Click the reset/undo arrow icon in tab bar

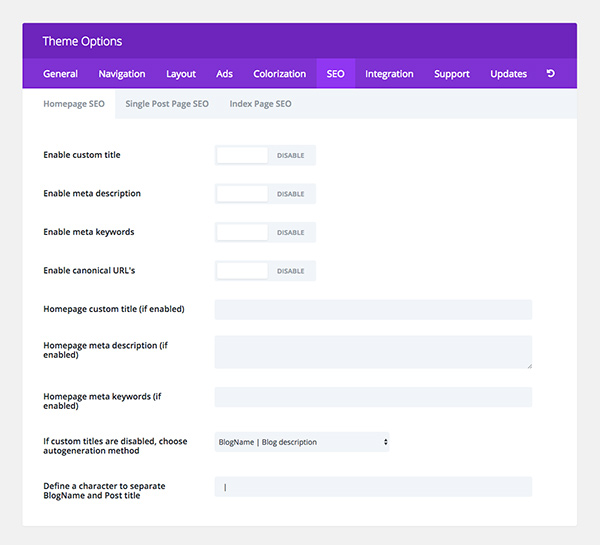(551, 73)
